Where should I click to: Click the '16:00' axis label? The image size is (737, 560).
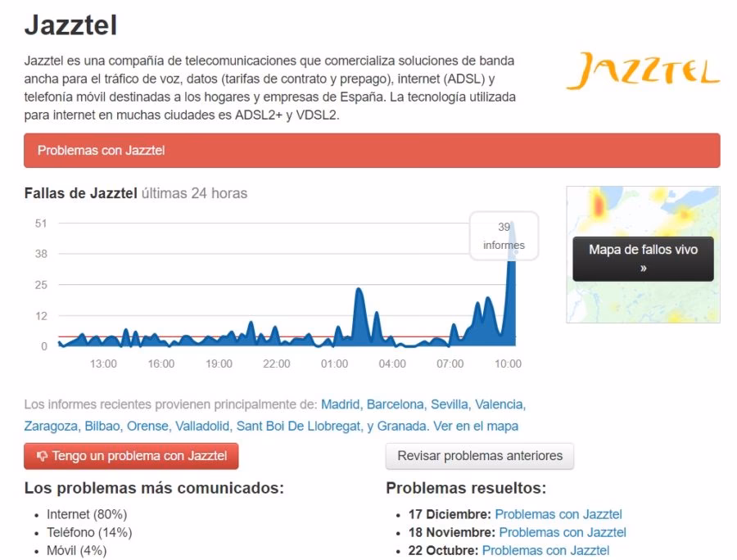[161, 364]
